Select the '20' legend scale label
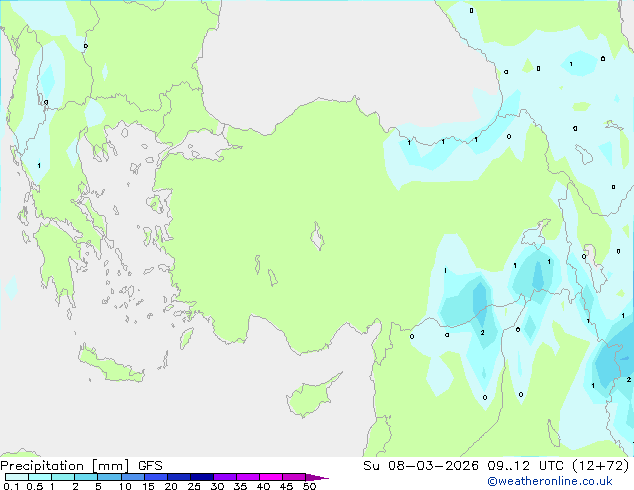634x490 pixels. (171, 486)
